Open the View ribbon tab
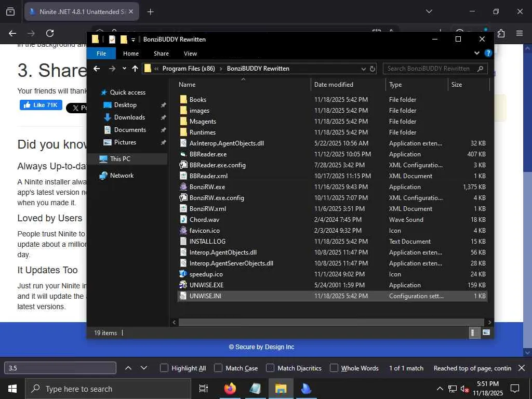532x399 pixels. (x=190, y=54)
